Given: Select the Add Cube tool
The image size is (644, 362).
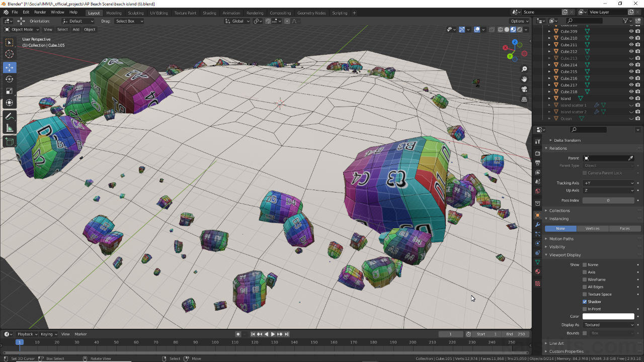Looking at the screenshot, I should (10, 141).
